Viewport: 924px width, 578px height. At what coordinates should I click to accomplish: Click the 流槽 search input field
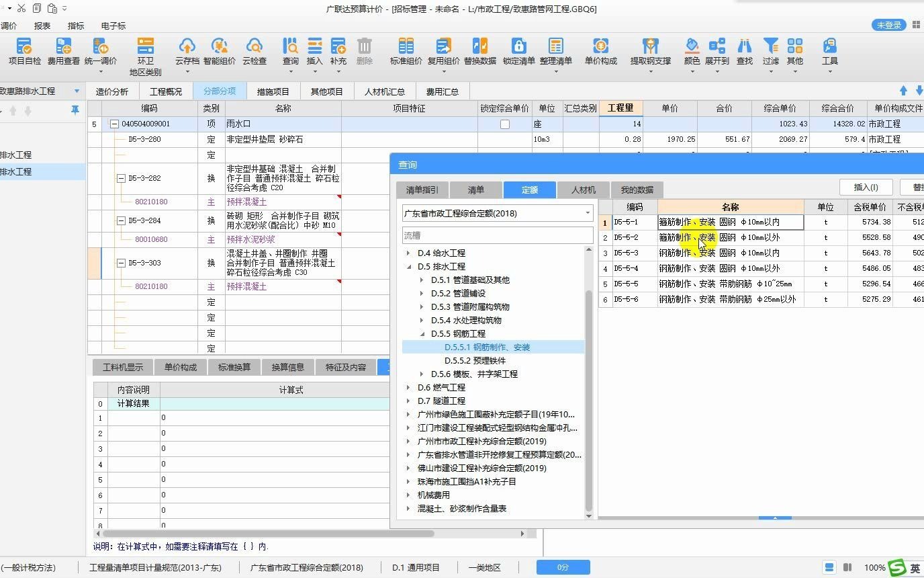pos(498,235)
